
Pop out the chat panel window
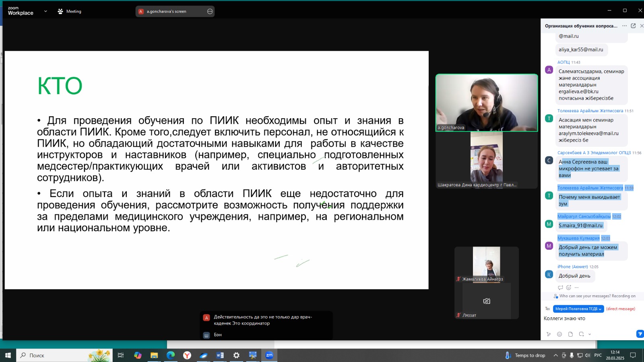point(633,26)
